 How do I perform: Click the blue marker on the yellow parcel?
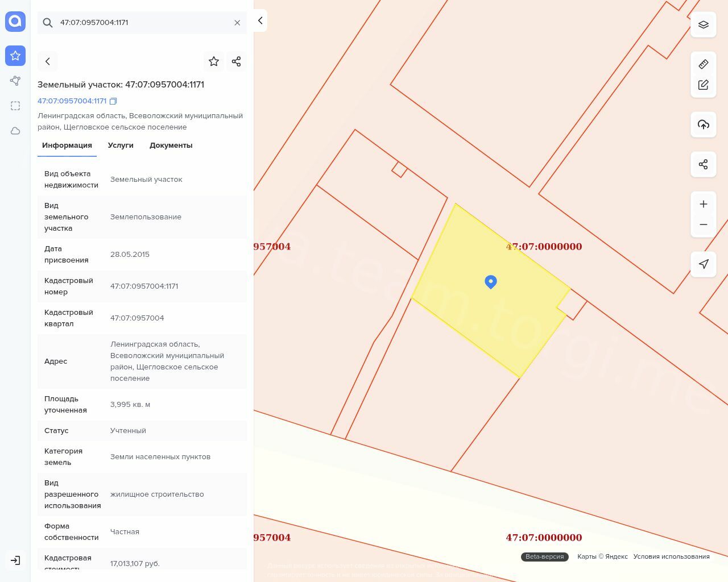[491, 281]
